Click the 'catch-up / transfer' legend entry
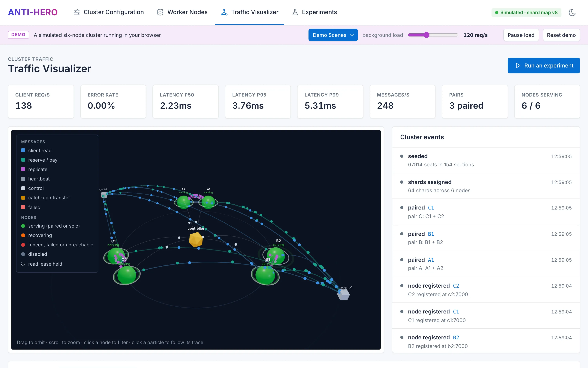The width and height of the screenshot is (588, 368). [x=45, y=198]
